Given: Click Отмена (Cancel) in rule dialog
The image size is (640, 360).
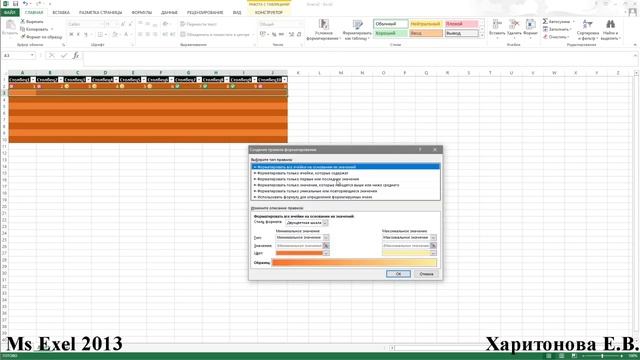Looking at the screenshot, I should coord(426,274).
